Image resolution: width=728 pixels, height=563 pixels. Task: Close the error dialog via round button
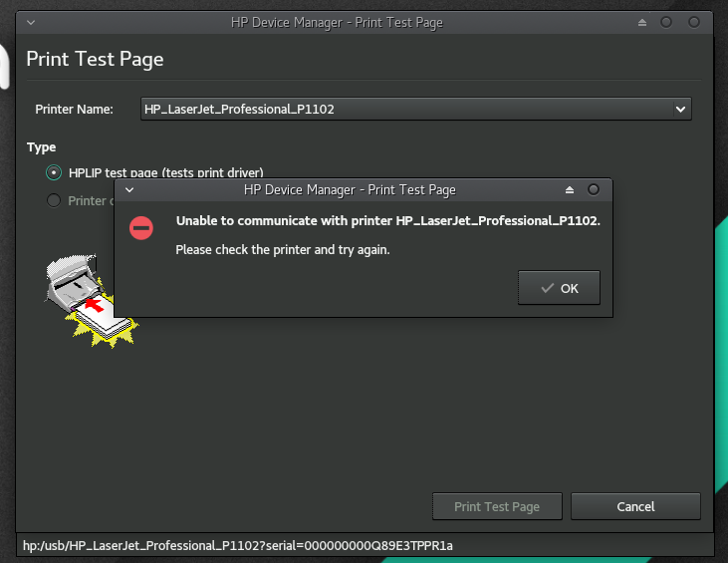tap(594, 189)
